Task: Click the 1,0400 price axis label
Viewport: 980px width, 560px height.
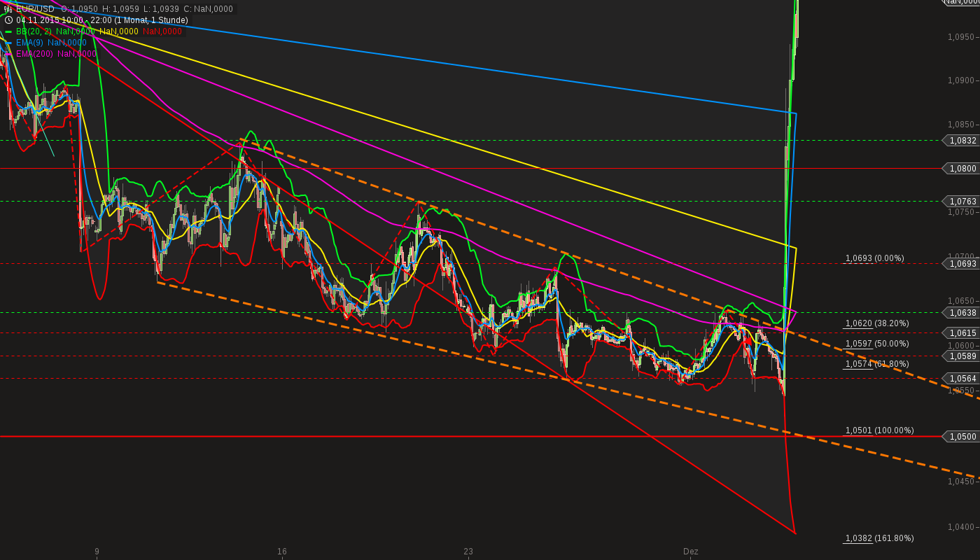Action: tap(960, 527)
